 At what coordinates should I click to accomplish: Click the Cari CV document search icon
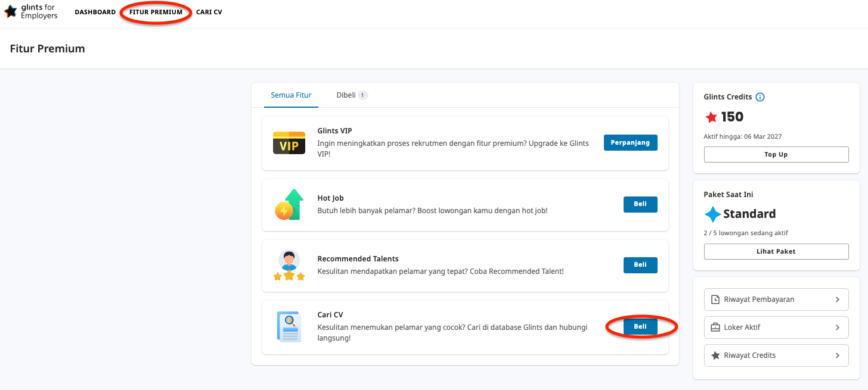coord(289,327)
